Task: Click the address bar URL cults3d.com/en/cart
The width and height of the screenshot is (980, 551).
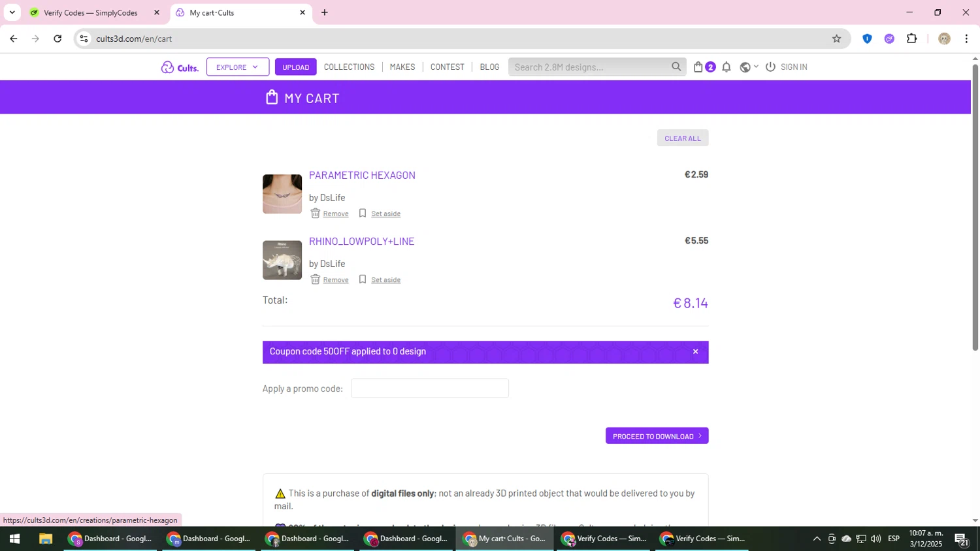Action: tap(134, 39)
